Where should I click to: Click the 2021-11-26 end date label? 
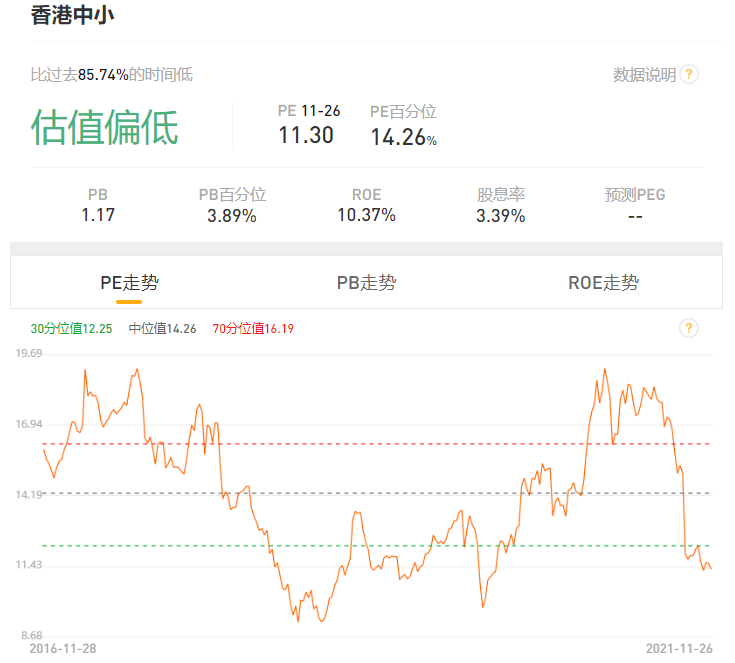(678, 648)
